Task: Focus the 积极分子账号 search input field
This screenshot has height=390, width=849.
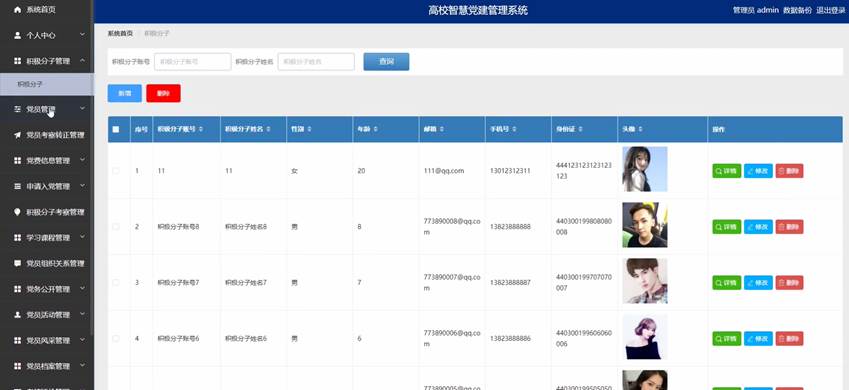Action: [x=193, y=62]
